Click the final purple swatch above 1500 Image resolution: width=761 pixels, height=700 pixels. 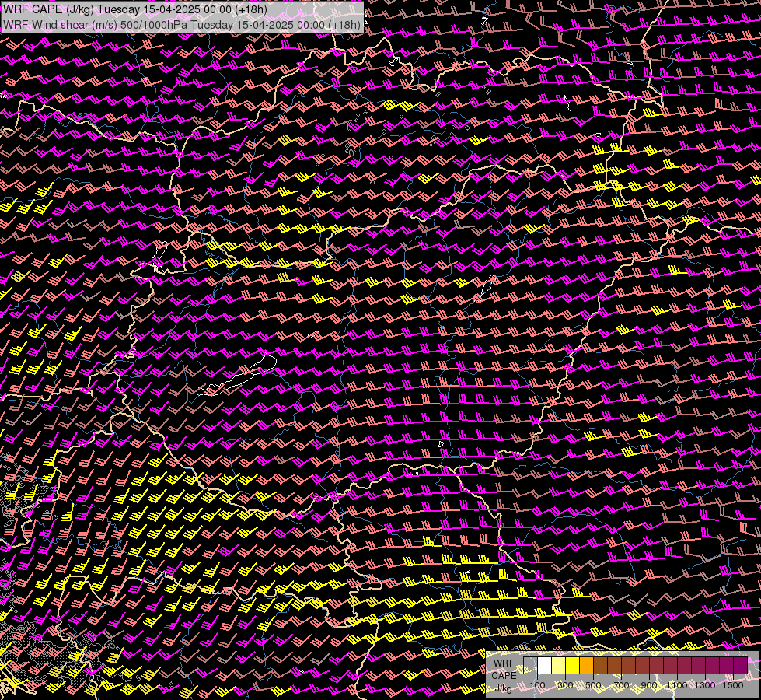[740, 666]
